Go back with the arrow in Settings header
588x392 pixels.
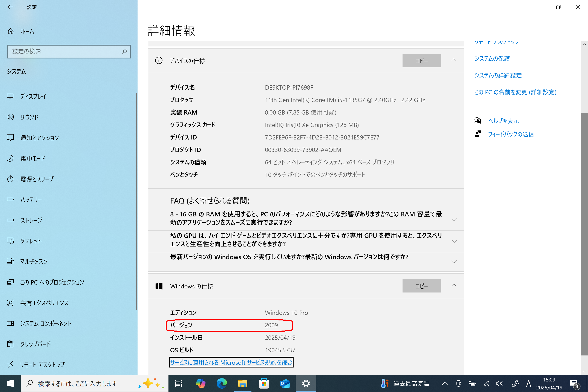point(10,7)
